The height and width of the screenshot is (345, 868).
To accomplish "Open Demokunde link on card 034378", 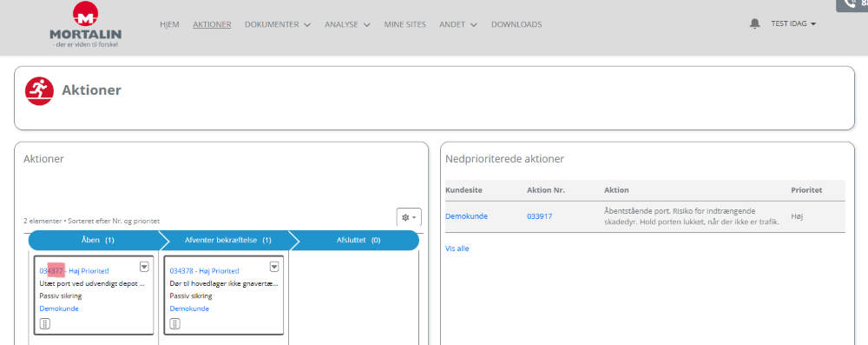I will point(189,309).
